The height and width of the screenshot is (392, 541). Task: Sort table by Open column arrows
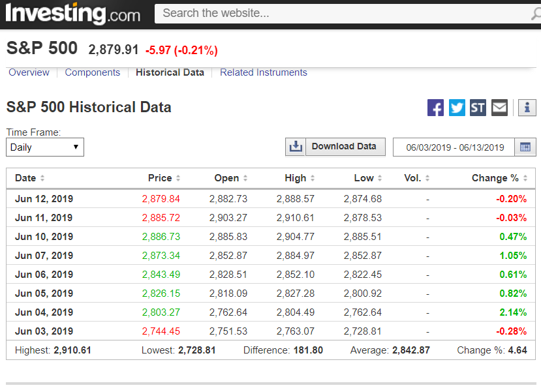(245, 178)
